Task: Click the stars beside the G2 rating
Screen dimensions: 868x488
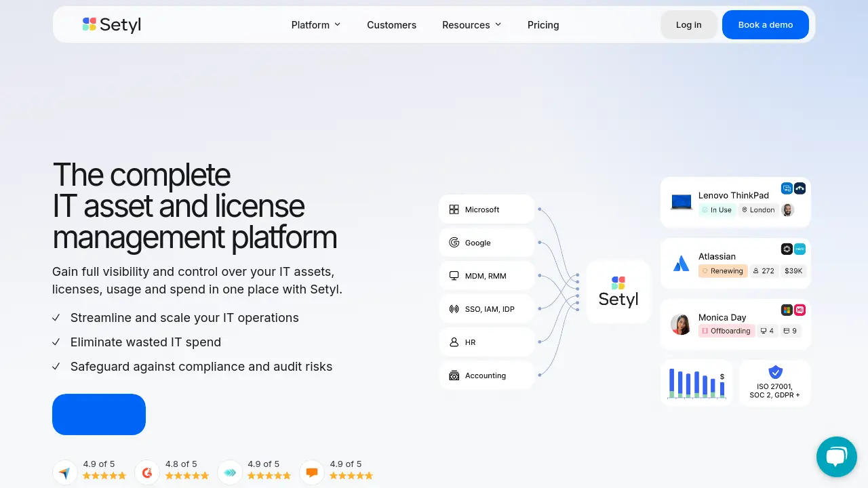Action: [x=187, y=476]
